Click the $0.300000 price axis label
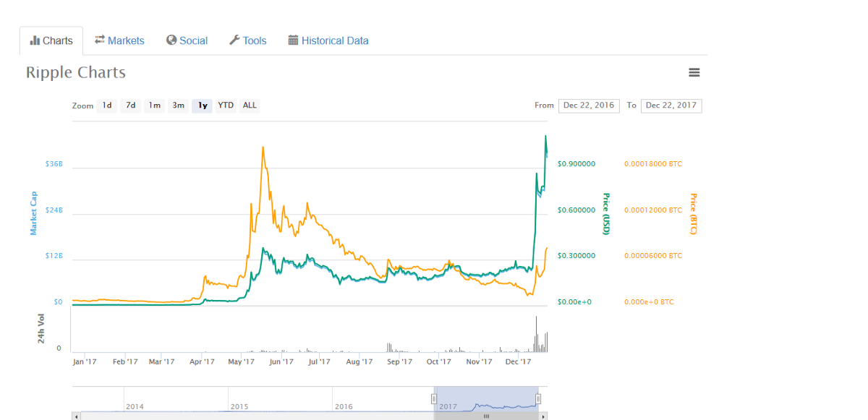The image size is (868, 420). coord(576,256)
